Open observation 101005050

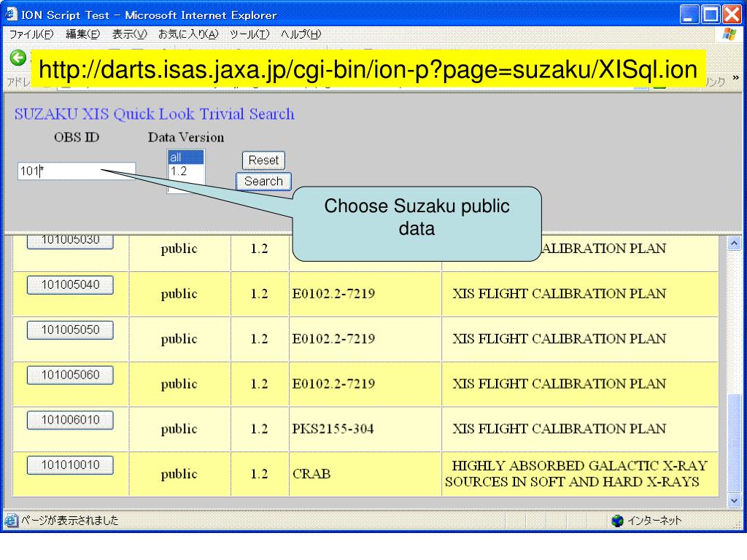pyautogui.click(x=70, y=330)
